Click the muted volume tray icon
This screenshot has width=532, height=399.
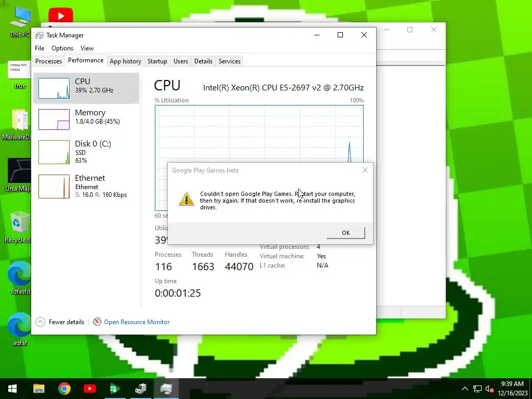[489, 389]
